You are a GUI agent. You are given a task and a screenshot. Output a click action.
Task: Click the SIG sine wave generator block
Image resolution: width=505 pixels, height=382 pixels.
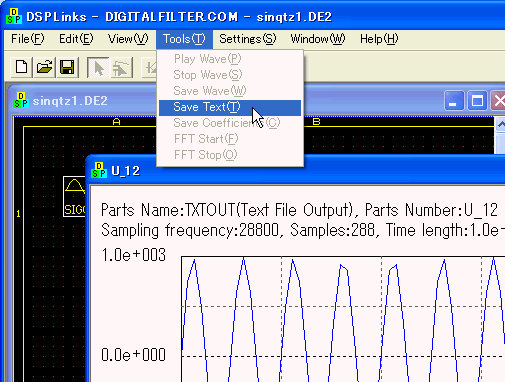(x=74, y=197)
